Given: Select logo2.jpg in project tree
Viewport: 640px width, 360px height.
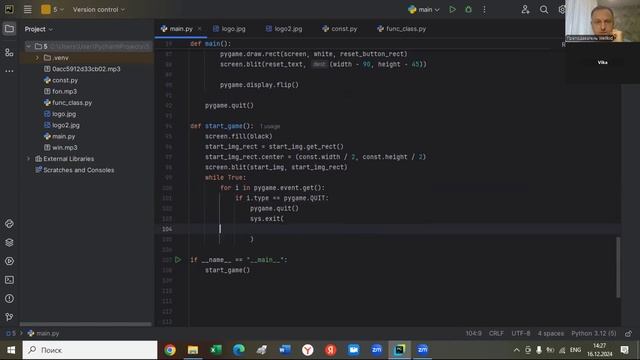Looking at the screenshot, I should coord(66,125).
